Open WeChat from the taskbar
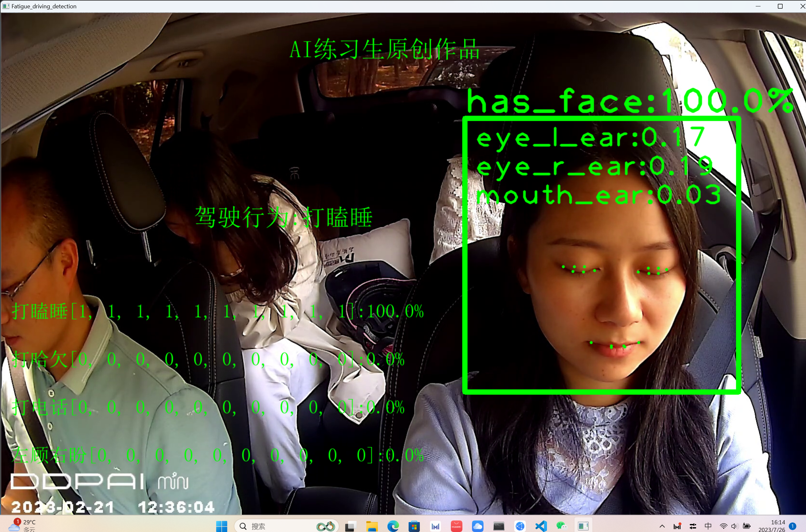 (x=562, y=526)
